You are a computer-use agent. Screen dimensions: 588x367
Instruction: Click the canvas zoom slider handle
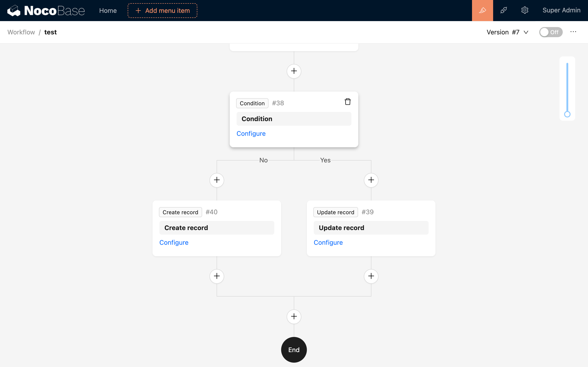567,114
